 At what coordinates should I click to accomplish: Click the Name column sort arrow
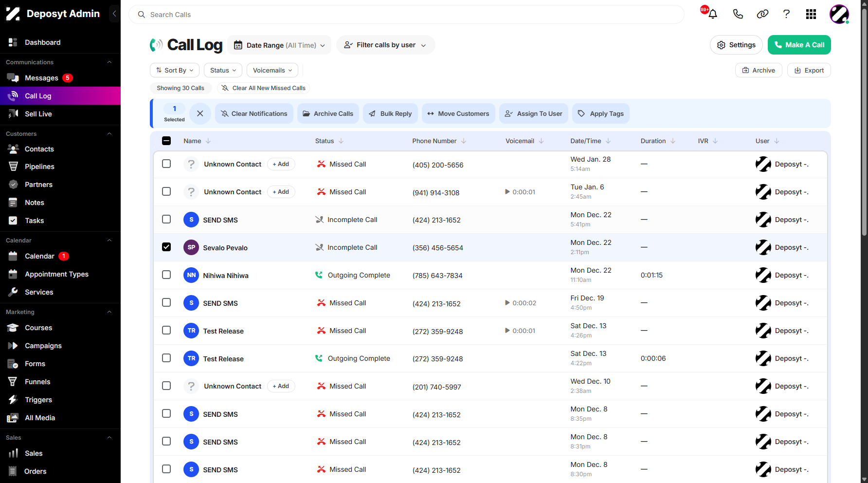pos(208,141)
